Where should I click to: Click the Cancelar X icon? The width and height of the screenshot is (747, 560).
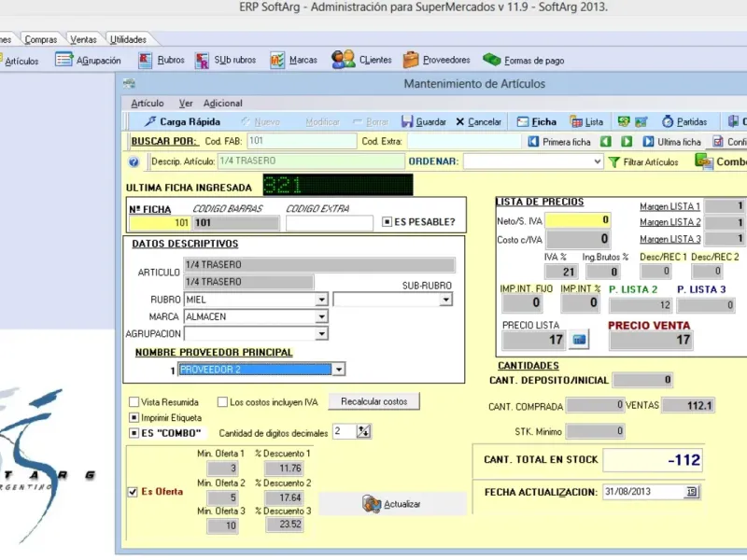point(459,122)
